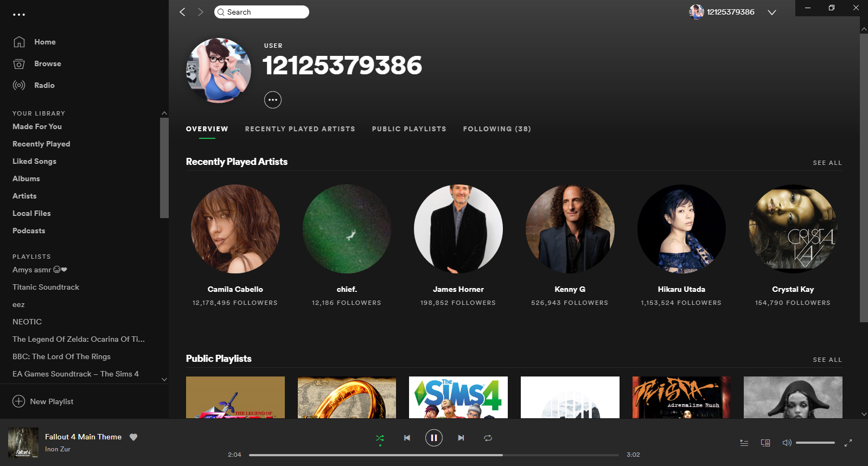Open The Legend Of Zelda playlist in sidebar
Viewport: 868px width, 466px height.
pos(79,339)
